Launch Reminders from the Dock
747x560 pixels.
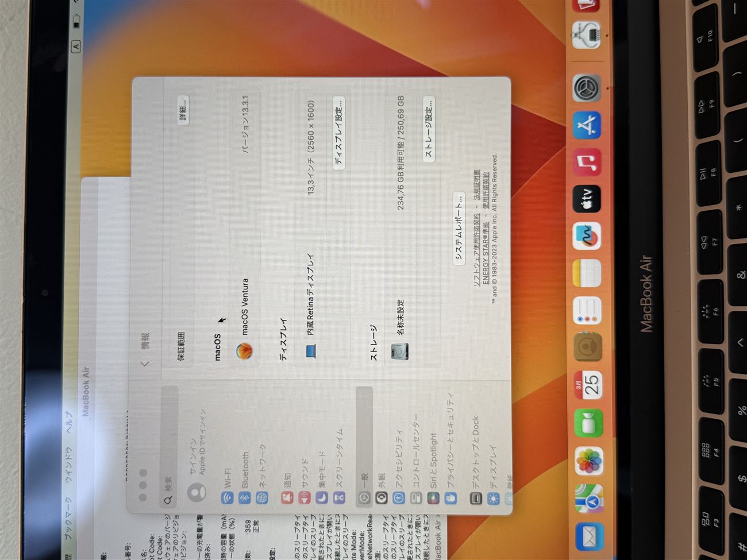click(x=587, y=311)
